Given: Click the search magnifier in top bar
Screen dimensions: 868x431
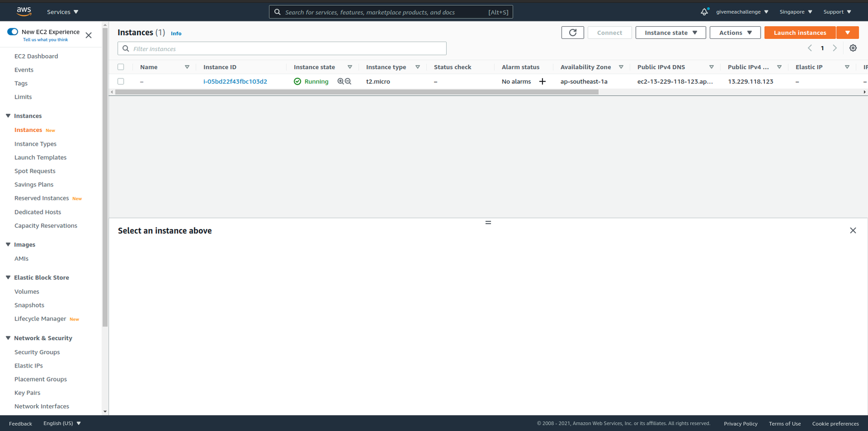Looking at the screenshot, I should pos(277,12).
